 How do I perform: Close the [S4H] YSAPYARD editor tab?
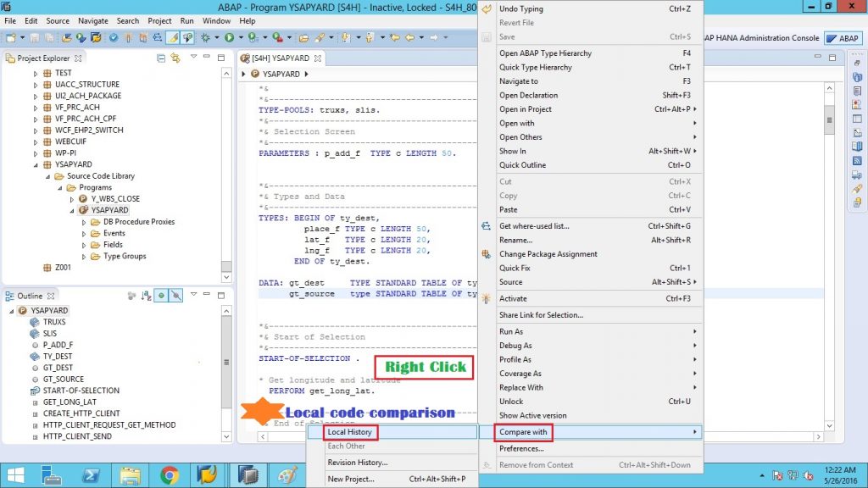click(x=318, y=58)
